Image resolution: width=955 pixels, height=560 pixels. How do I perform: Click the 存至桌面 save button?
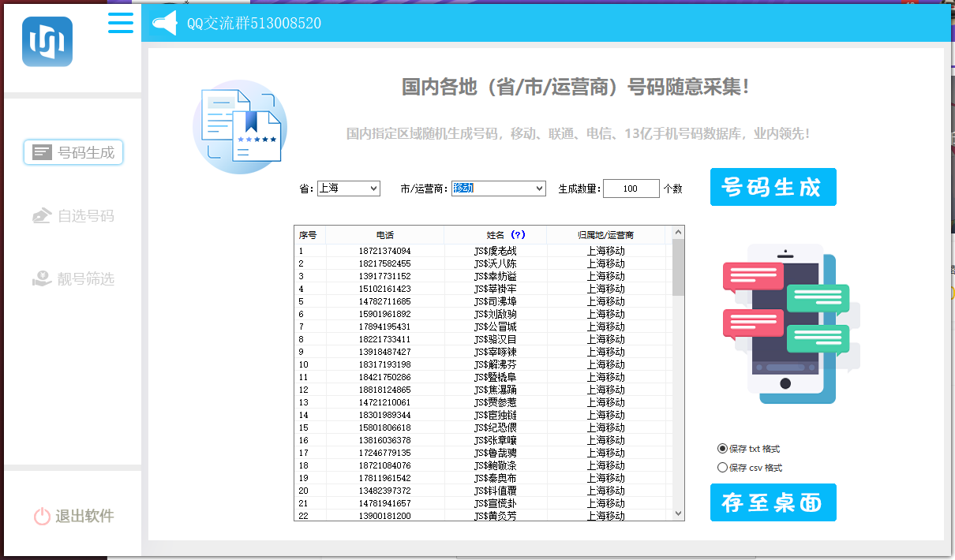coord(773,502)
